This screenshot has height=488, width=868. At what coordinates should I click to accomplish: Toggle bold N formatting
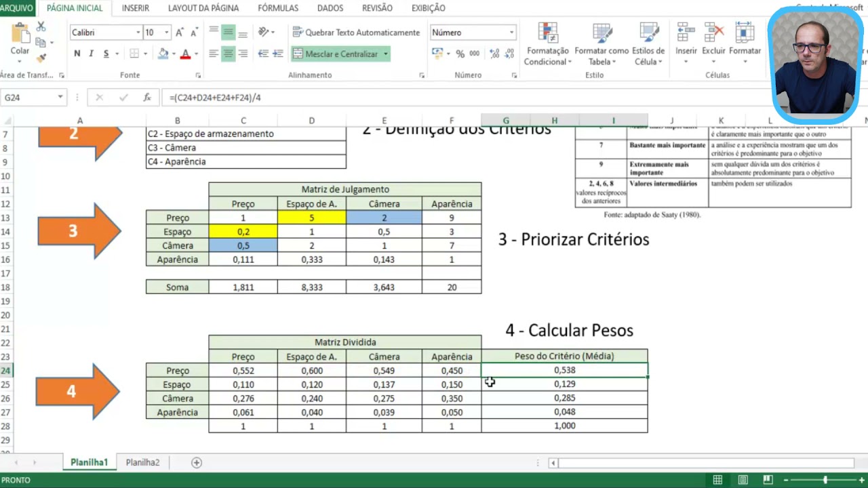[x=77, y=54]
